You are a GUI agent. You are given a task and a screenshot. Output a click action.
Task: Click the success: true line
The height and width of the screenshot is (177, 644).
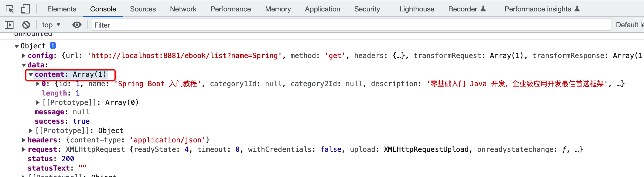[62, 121]
